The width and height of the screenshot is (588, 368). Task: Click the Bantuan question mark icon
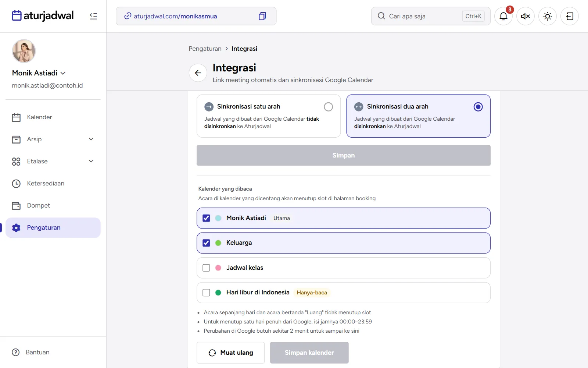tap(16, 352)
